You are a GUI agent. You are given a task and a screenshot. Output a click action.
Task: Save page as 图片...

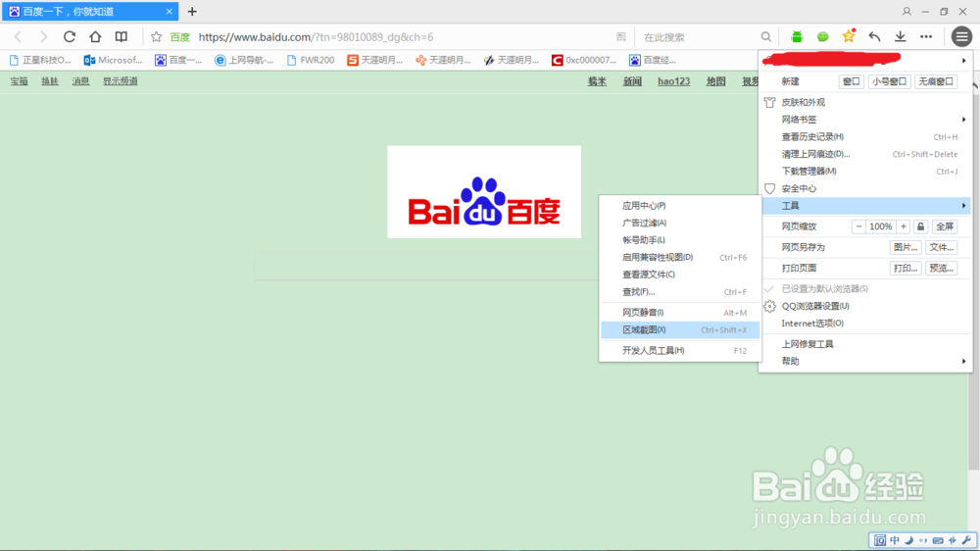tap(906, 247)
